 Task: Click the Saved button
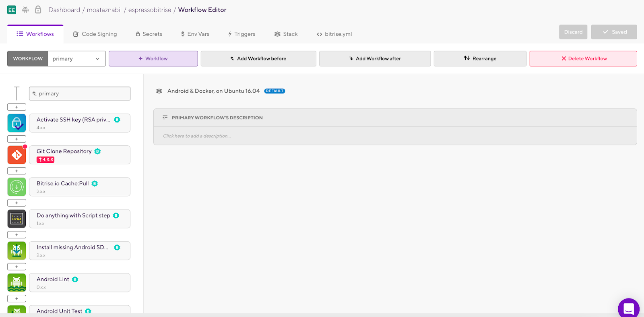[x=614, y=32]
